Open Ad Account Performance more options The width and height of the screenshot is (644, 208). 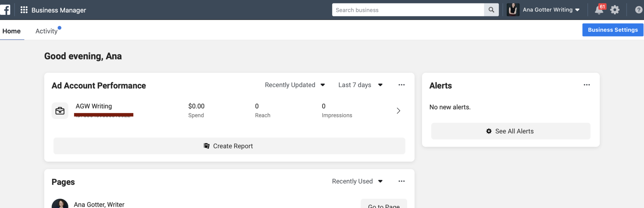pyautogui.click(x=402, y=85)
